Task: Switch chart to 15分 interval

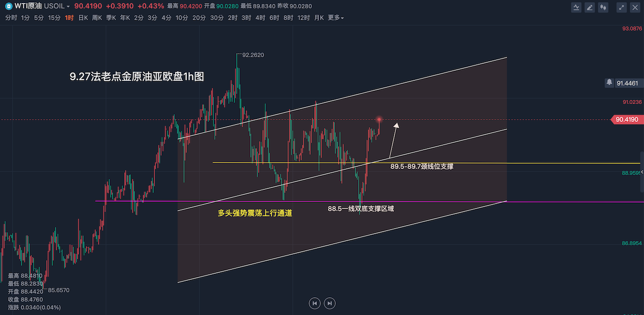Action: [54, 18]
